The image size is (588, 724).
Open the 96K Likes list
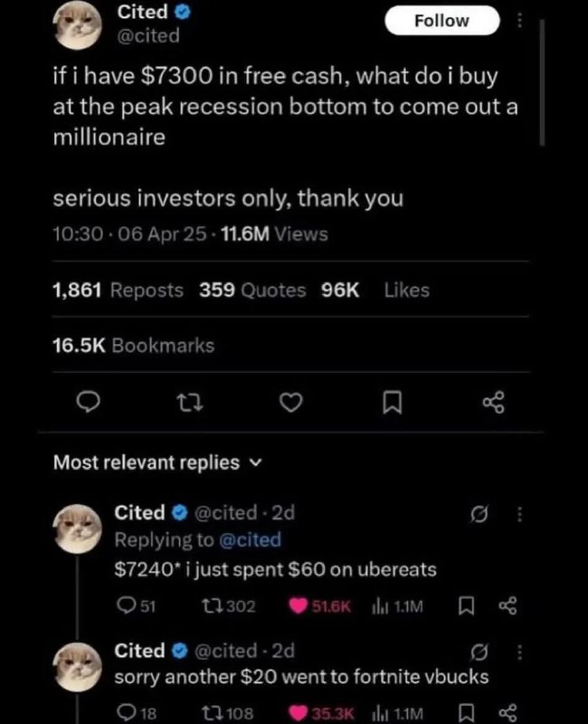coord(375,290)
